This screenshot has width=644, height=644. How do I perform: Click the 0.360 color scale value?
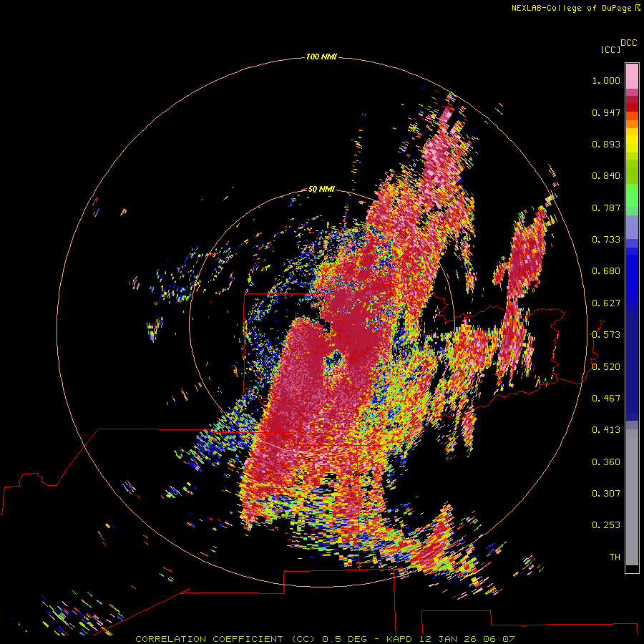606,462
